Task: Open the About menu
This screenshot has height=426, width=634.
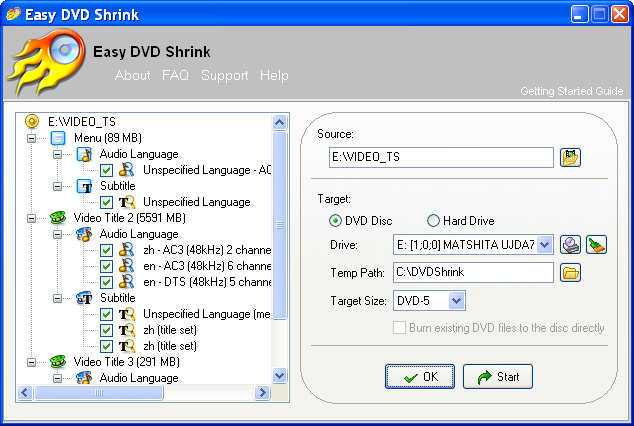Action: coord(132,75)
